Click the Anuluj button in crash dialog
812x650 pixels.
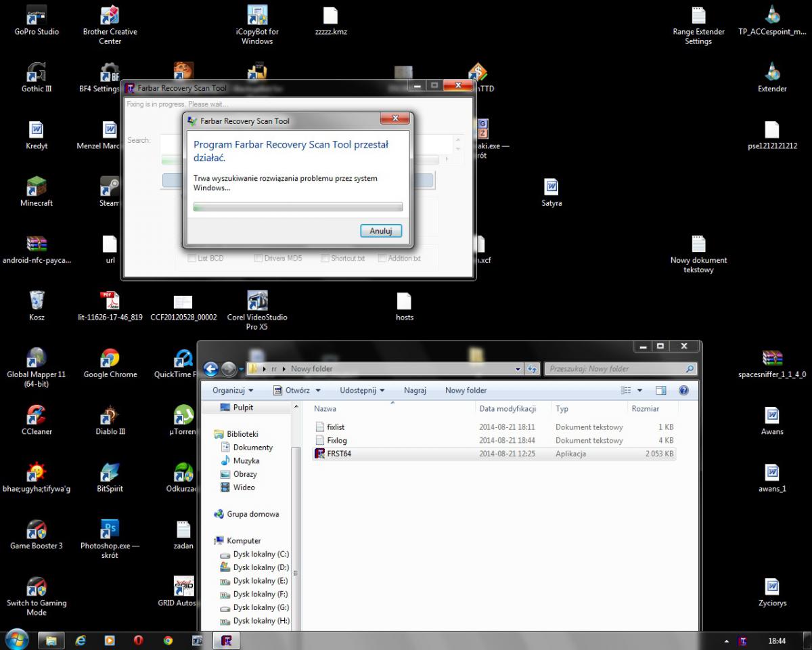(x=381, y=231)
